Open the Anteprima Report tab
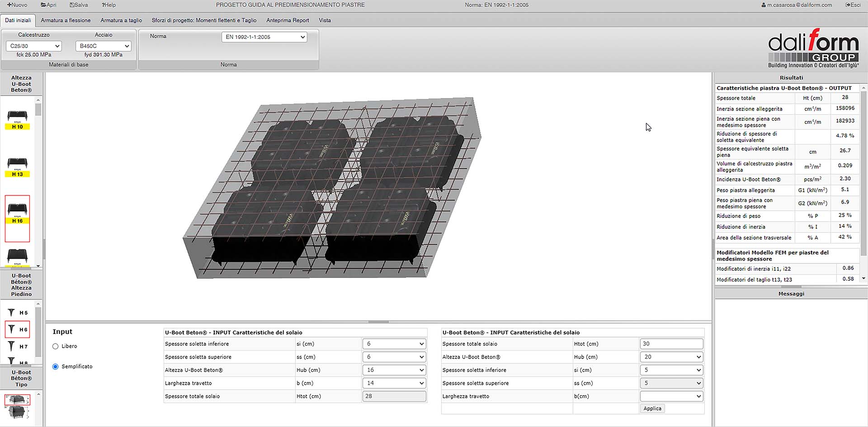The image size is (868, 427). [288, 20]
